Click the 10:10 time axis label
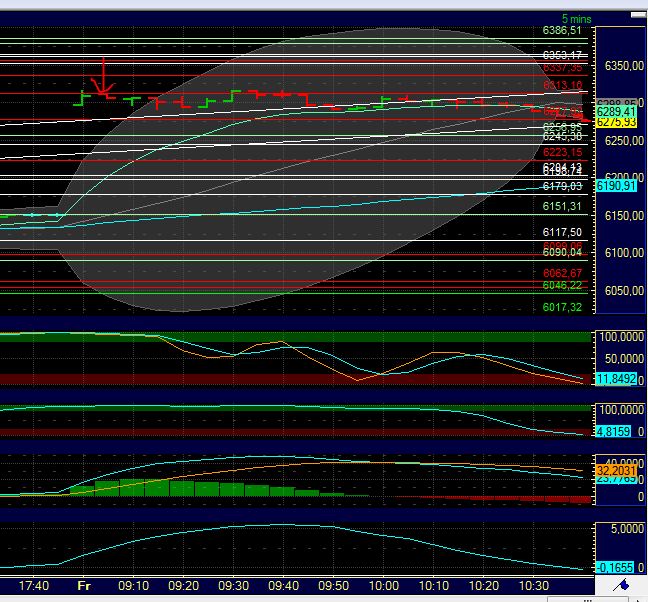 [x=434, y=586]
